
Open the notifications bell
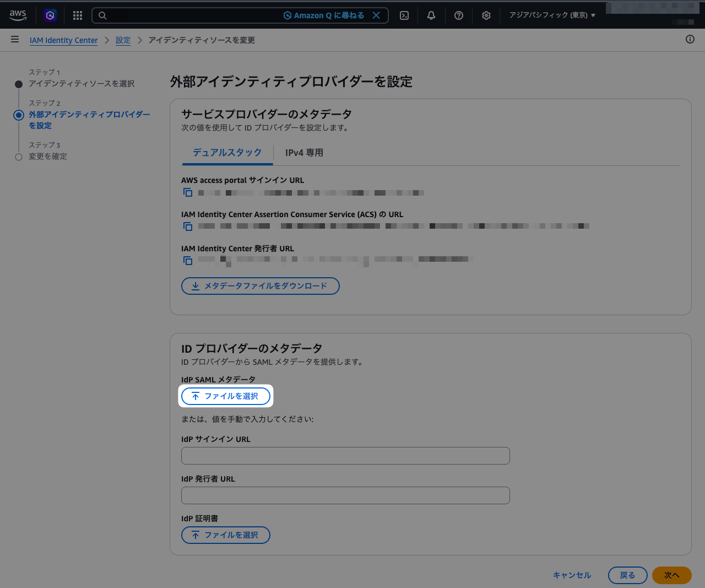point(431,15)
